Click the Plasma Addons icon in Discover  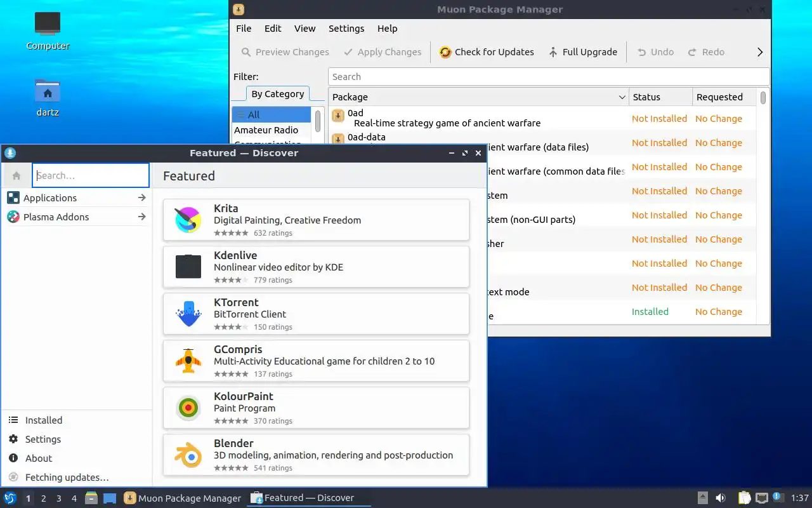13,217
